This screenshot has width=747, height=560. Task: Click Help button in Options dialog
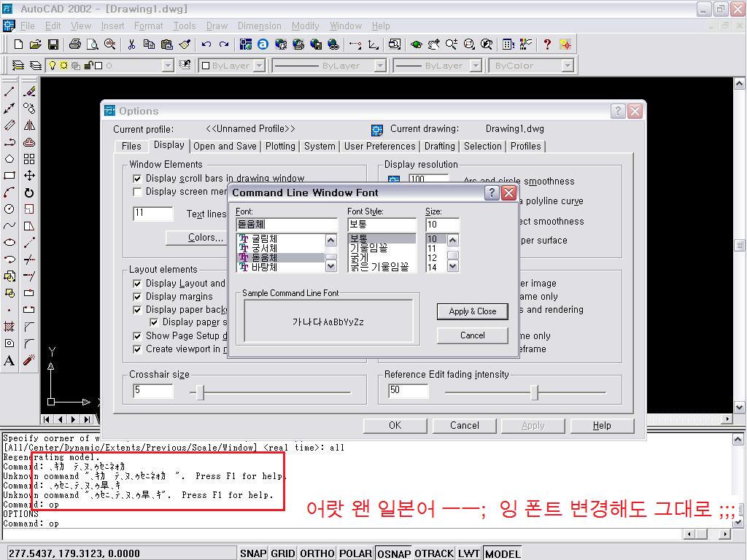[602, 425]
